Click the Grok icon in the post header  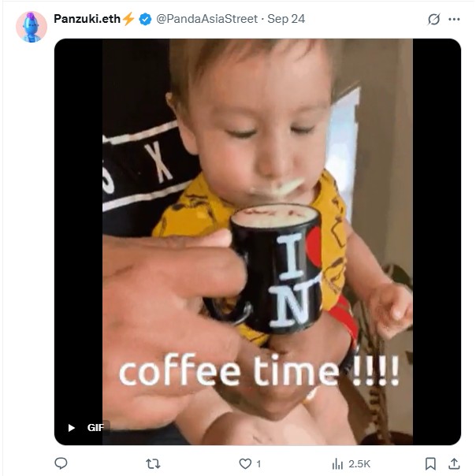point(433,19)
